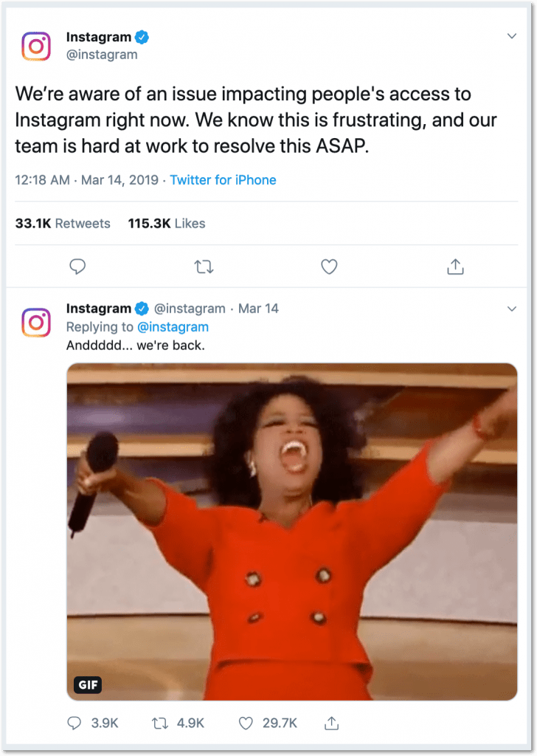Open Instagram profile picture on main tweet
Viewport: 537px width, 756px height.
(36, 47)
